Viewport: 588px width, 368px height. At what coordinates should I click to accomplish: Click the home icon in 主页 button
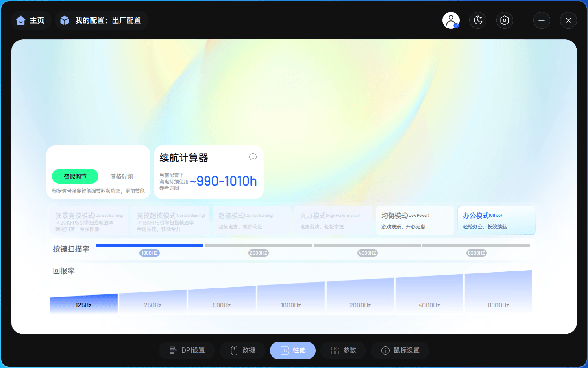[x=21, y=20]
